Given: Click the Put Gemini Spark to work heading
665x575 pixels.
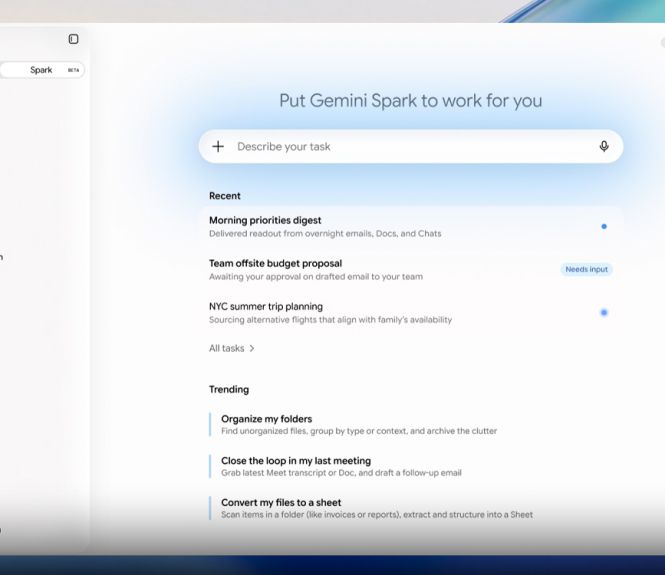Looking at the screenshot, I should 411,101.
